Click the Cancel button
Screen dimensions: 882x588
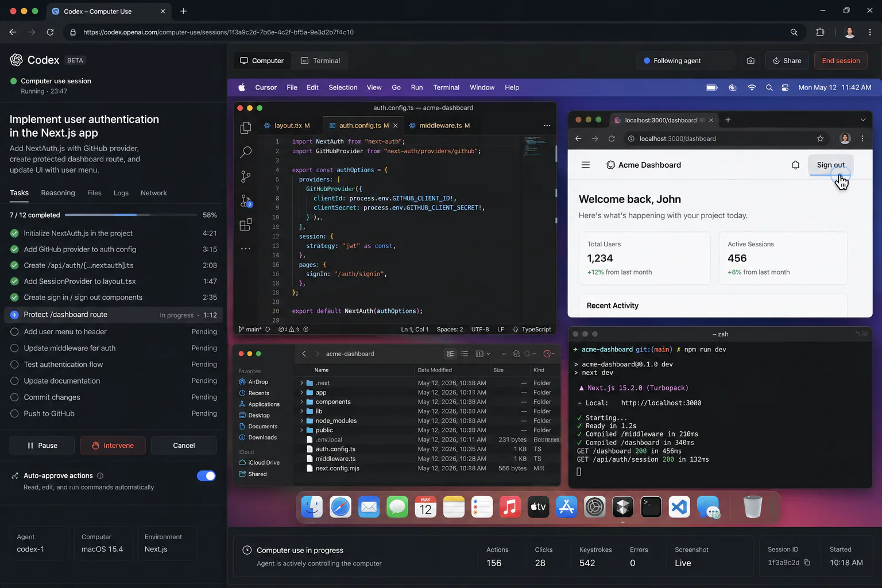tap(184, 446)
